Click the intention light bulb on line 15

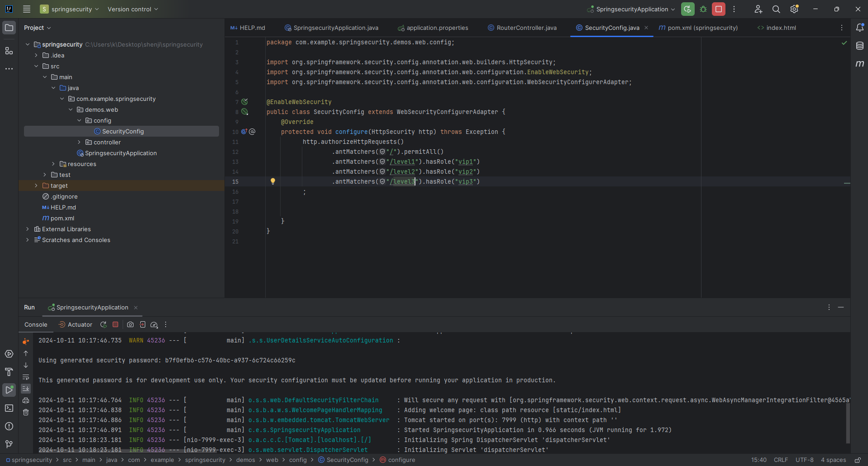(x=273, y=181)
